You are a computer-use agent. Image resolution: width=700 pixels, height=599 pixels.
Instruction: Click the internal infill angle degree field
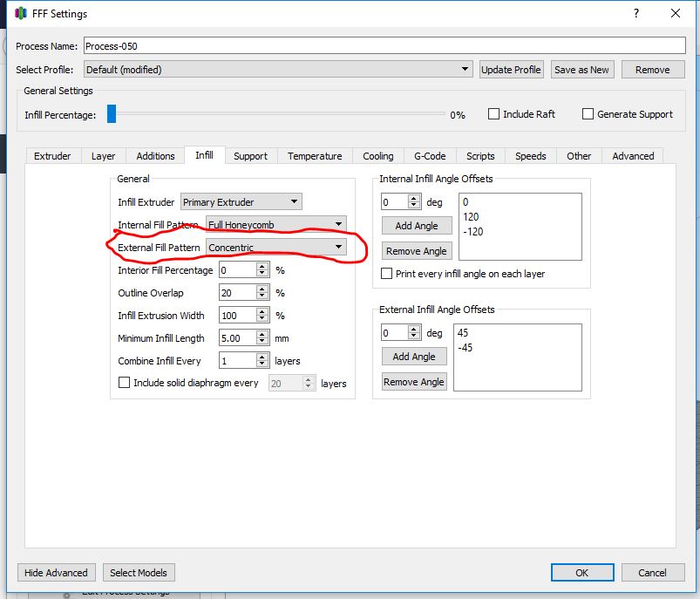tap(394, 202)
